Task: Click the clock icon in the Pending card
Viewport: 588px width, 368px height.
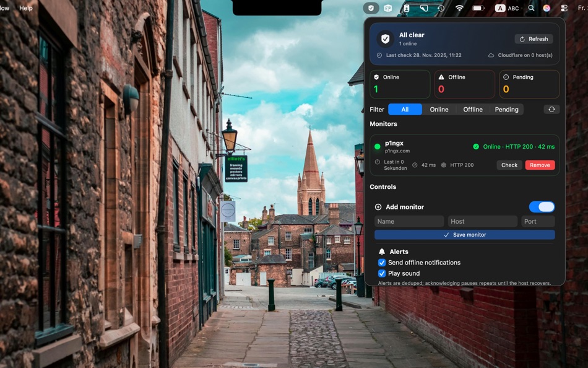Action: point(506,77)
